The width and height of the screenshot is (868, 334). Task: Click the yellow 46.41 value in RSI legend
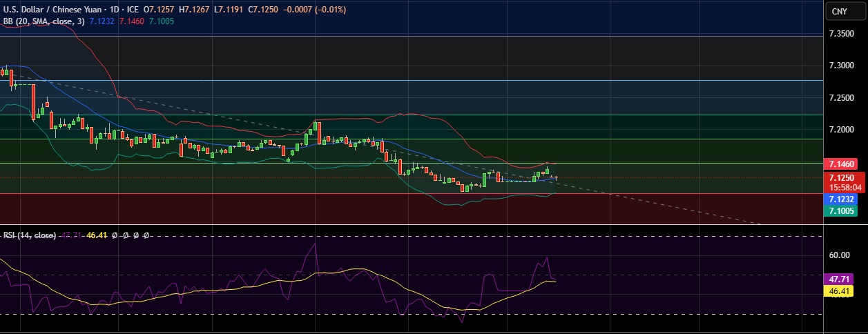click(98, 235)
